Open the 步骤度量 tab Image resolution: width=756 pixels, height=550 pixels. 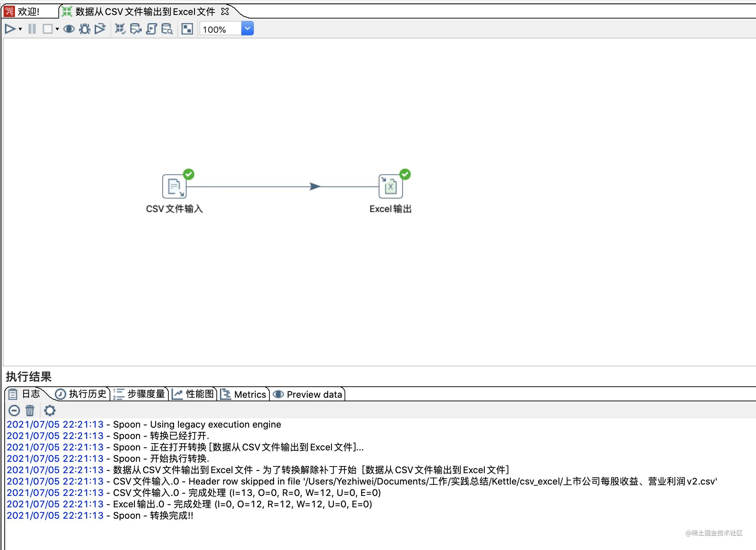(x=140, y=394)
